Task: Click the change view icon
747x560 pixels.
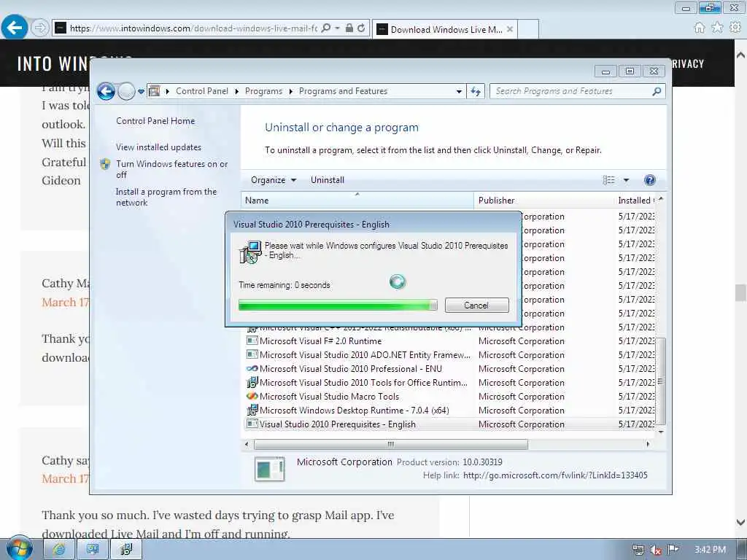Action: click(609, 180)
